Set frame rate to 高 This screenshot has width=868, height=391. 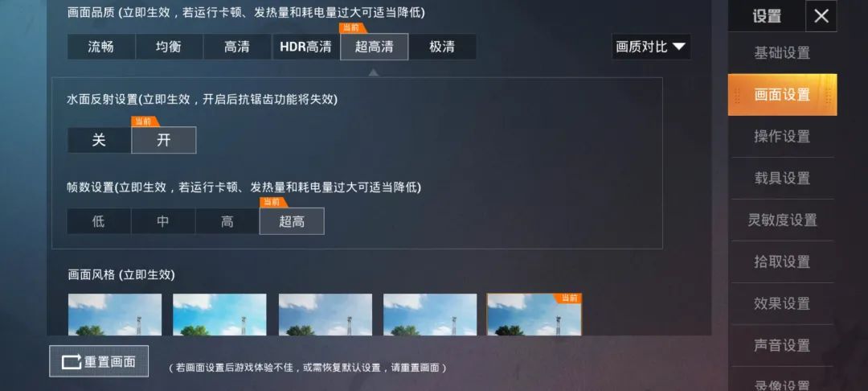pyautogui.click(x=227, y=221)
